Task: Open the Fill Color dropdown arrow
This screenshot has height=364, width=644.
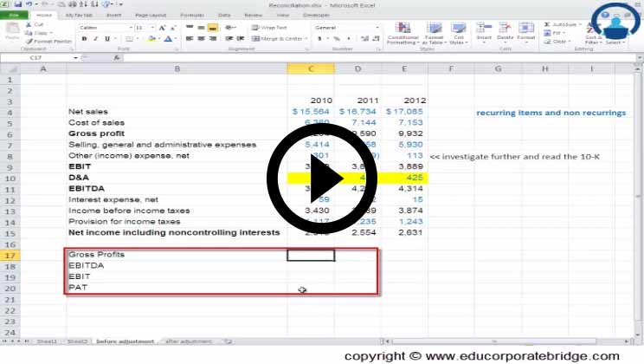Action: [x=158, y=39]
